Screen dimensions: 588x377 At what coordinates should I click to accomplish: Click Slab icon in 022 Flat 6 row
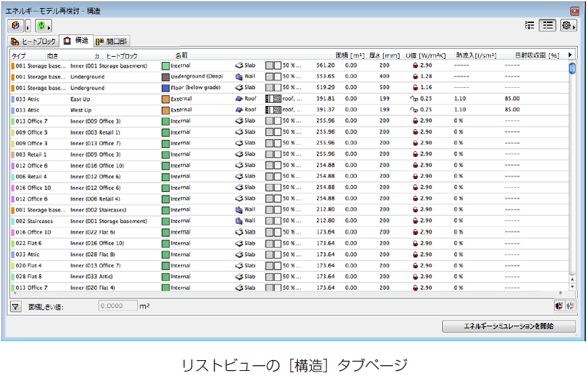pos(239,243)
